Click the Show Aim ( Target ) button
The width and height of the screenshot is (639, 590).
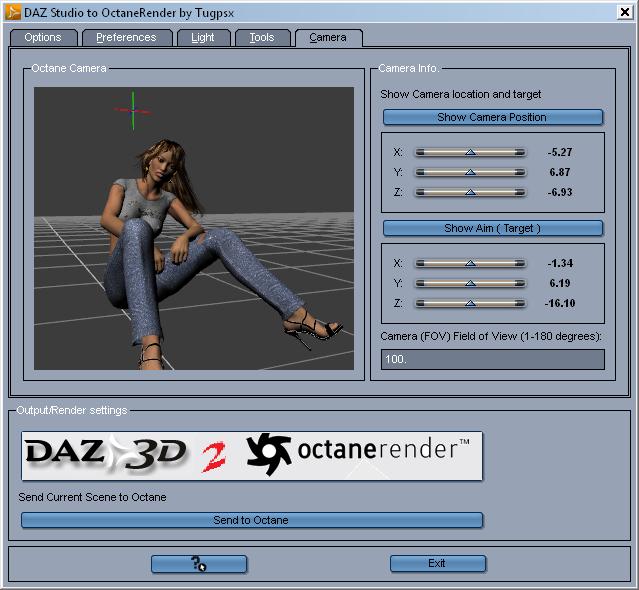[x=492, y=228]
